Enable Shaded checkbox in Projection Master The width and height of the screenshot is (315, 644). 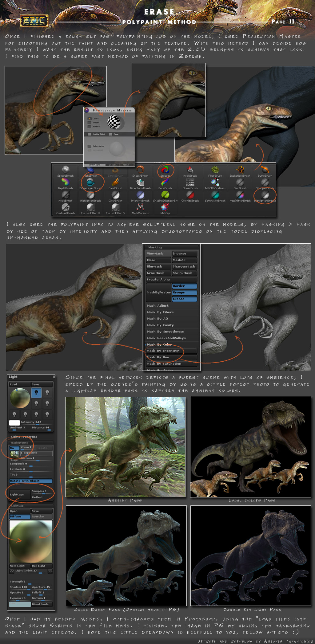[90, 123]
